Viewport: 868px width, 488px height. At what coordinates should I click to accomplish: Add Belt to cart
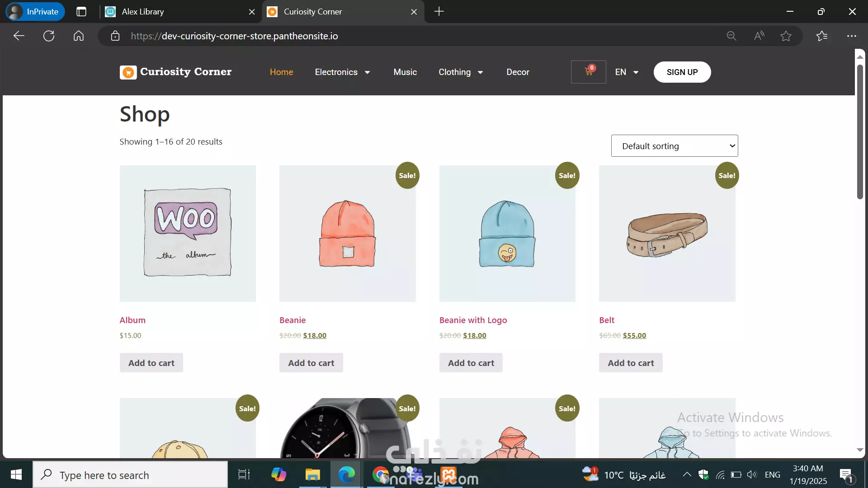click(x=631, y=363)
